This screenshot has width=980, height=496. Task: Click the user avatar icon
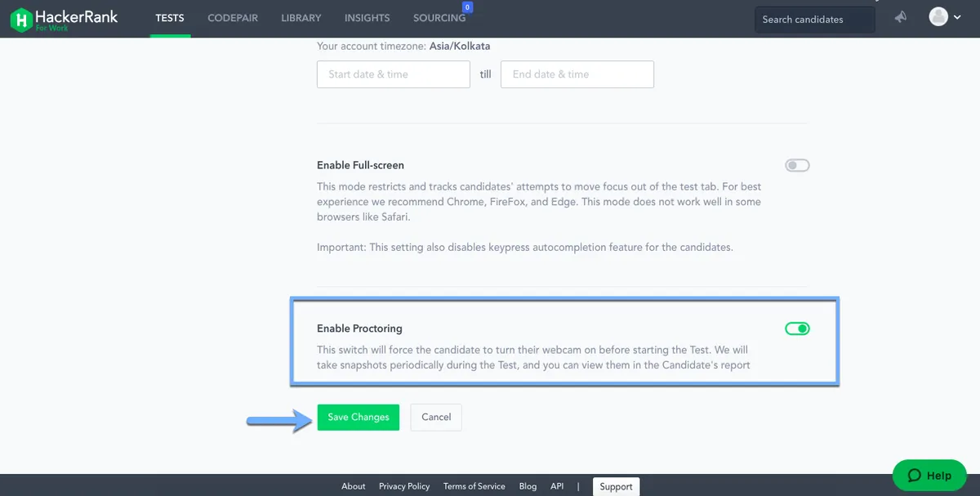[939, 17]
